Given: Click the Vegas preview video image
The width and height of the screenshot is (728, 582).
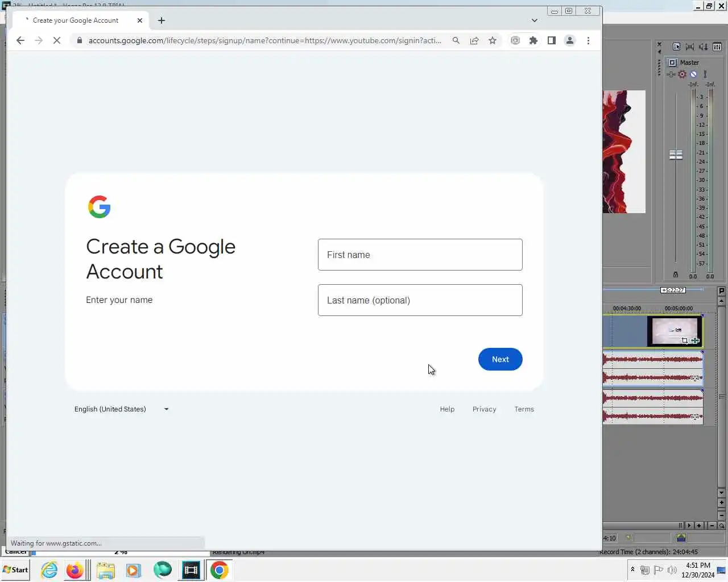Looking at the screenshot, I should click(x=624, y=152).
